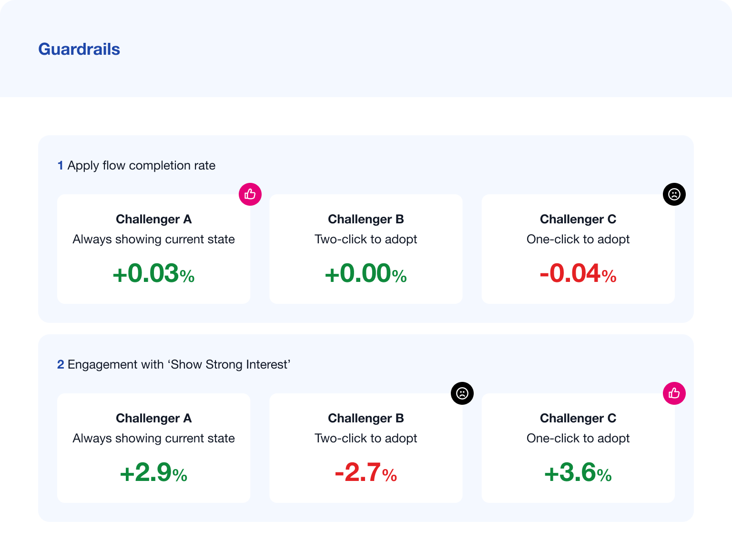Click the sad-face badge on Challenger B engagement card
The height and width of the screenshot is (560, 732).
click(x=462, y=393)
